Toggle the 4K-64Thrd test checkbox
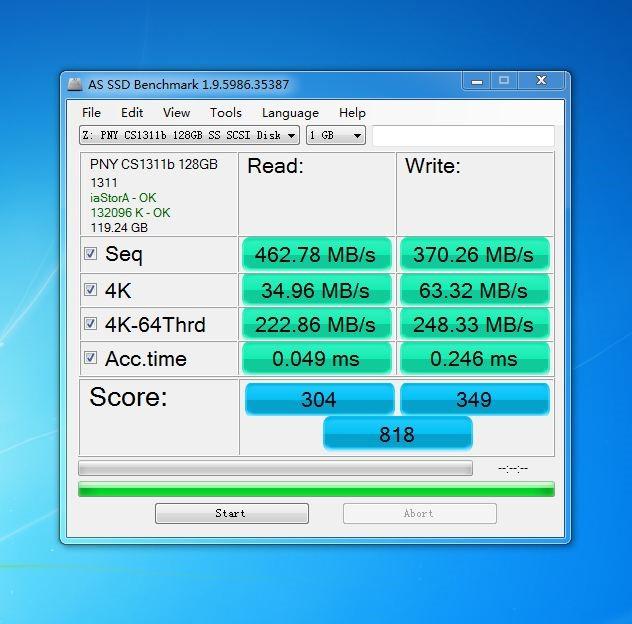This screenshot has height=624, width=632. pyautogui.click(x=90, y=323)
